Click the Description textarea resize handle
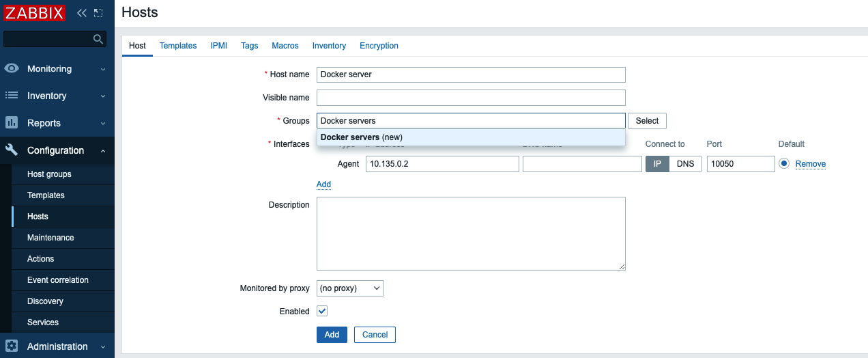Viewport: 868px width, 358px height. [622, 266]
